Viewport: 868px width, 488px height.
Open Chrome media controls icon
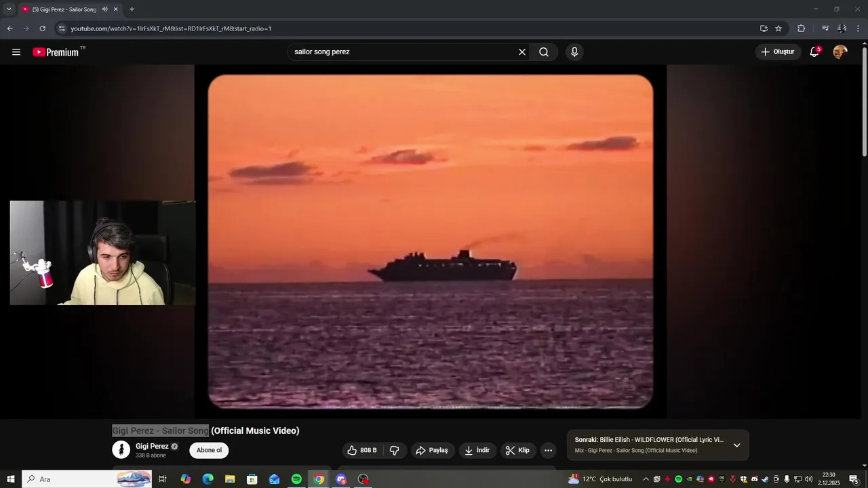click(825, 28)
